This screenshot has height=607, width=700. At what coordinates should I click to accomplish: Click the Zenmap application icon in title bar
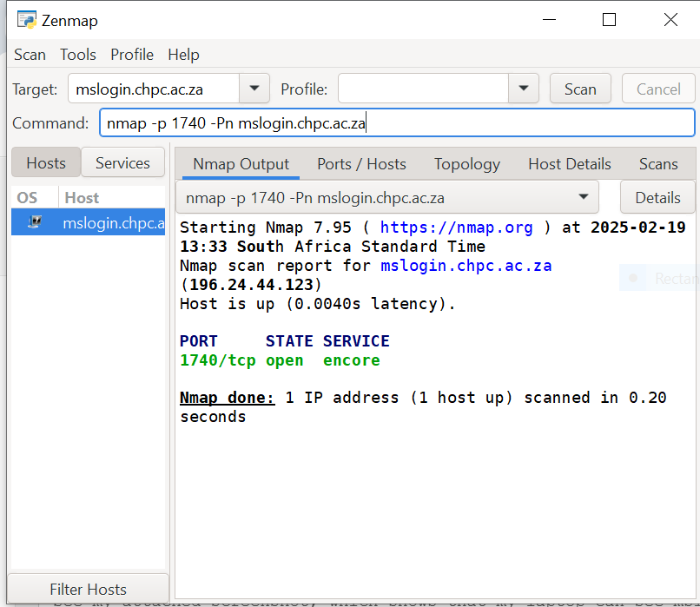[26, 21]
